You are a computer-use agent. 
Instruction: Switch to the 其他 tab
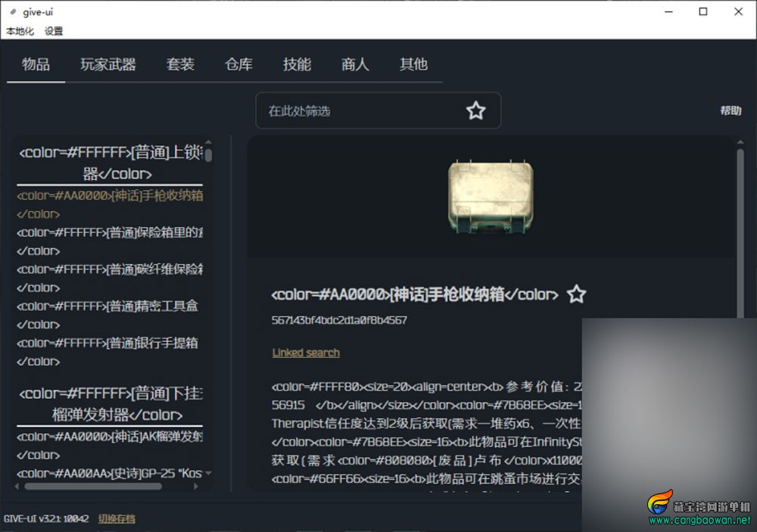(x=414, y=64)
